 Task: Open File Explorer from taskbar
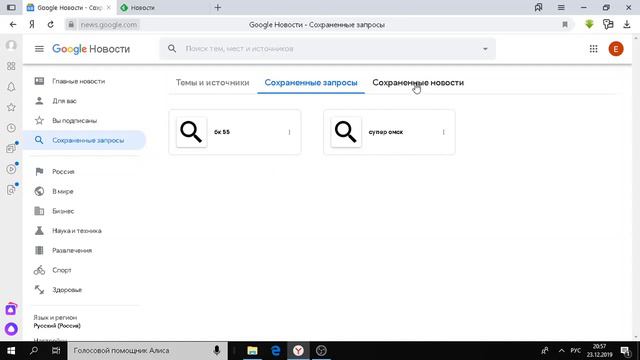point(252,351)
